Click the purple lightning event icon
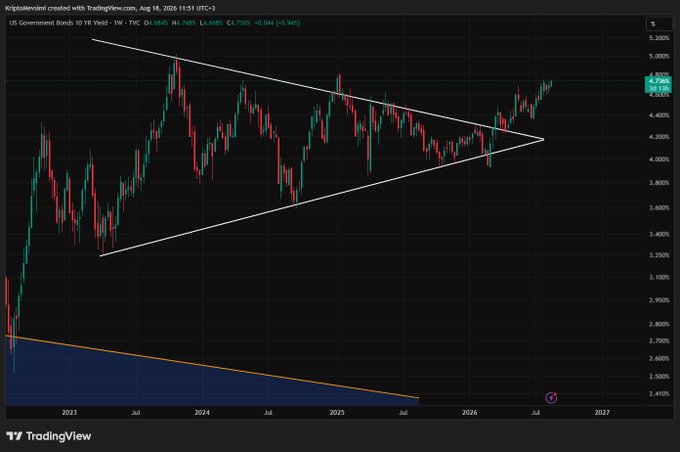The width and height of the screenshot is (680, 452). (x=551, y=397)
